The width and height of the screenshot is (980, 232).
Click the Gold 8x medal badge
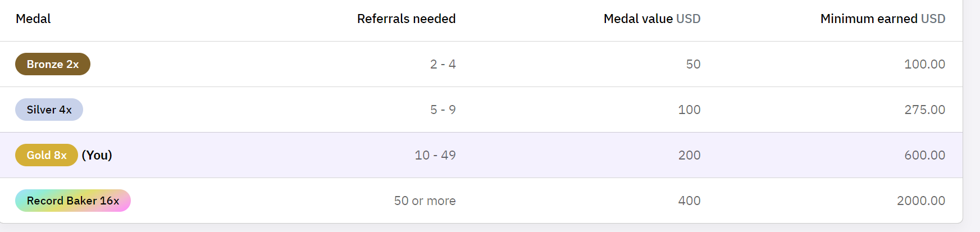(x=47, y=155)
